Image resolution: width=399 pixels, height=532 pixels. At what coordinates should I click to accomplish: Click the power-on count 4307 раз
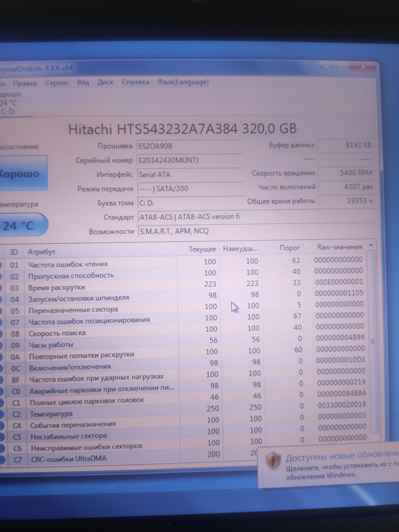tap(346, 187)
